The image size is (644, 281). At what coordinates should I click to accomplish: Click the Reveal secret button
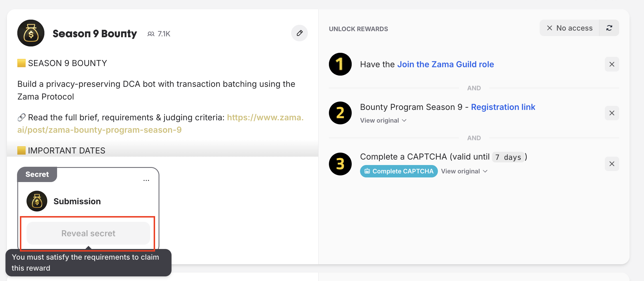pyautogui.click(x=88, y=233)
